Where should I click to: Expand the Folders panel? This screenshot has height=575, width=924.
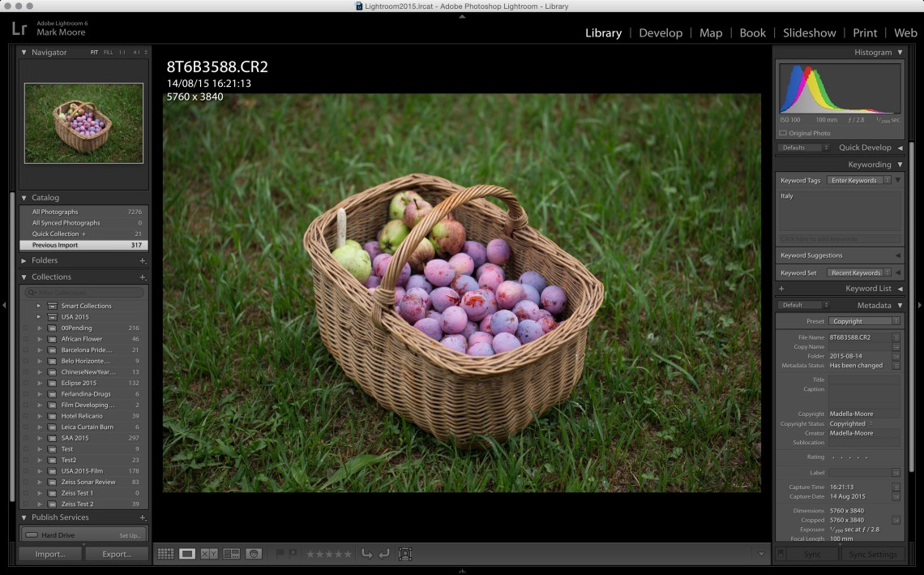(x=24, y=260)
